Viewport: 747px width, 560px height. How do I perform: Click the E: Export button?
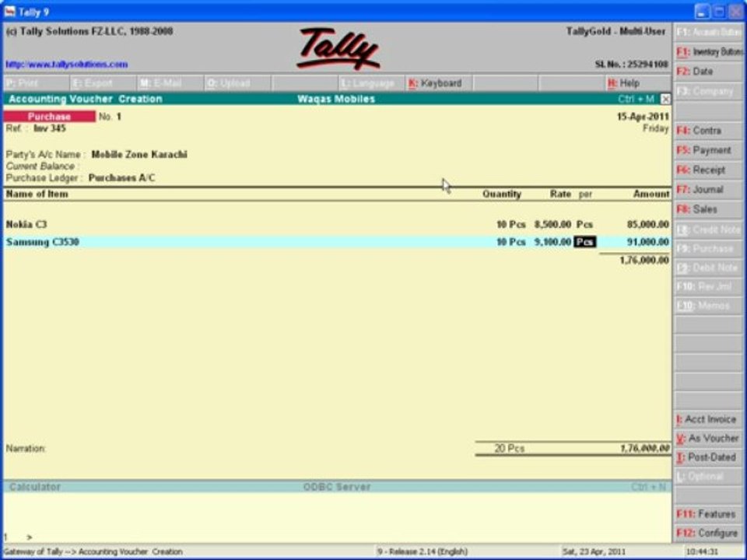[103, 83]
